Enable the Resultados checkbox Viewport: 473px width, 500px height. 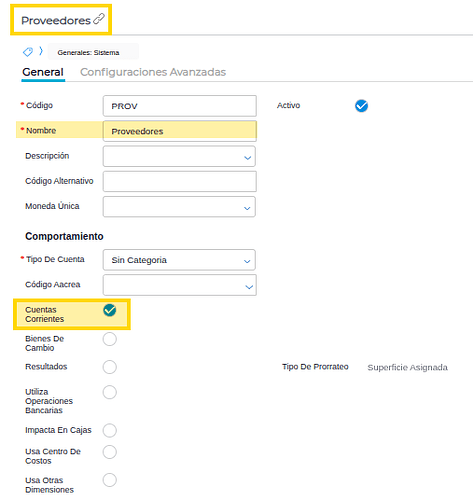click(x=110, y=367)
